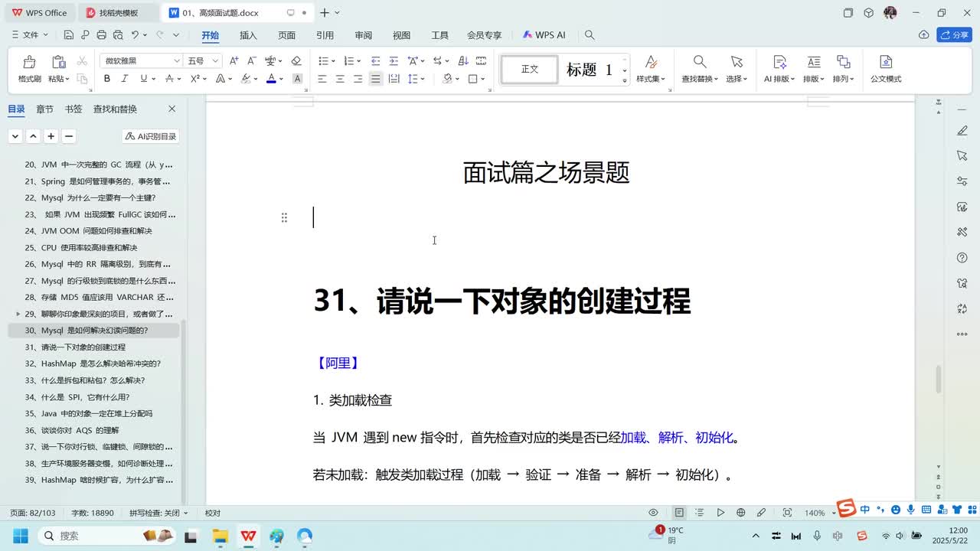Click the full-screen focus icon in status bar
980x551 pixels.
click(x=787, y=513)
